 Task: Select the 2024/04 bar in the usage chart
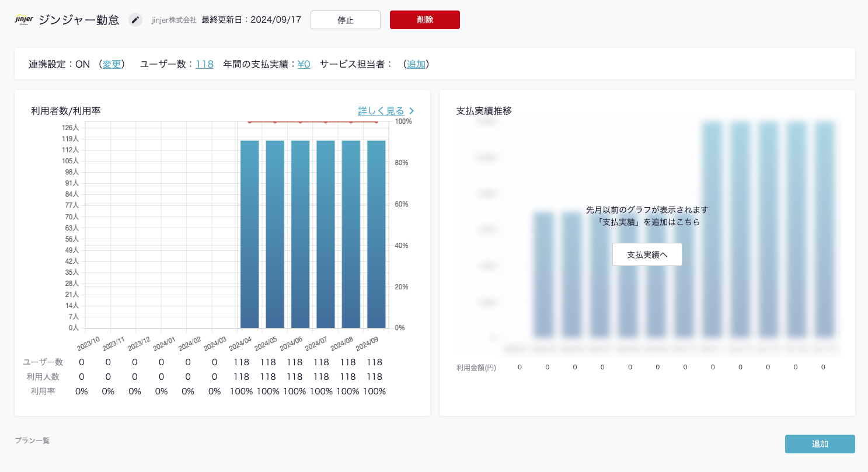click(x=249, y=233)
